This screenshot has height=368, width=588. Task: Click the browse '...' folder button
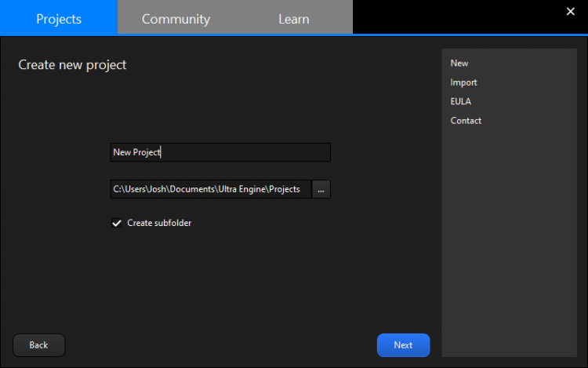click(x=321, y=189)
